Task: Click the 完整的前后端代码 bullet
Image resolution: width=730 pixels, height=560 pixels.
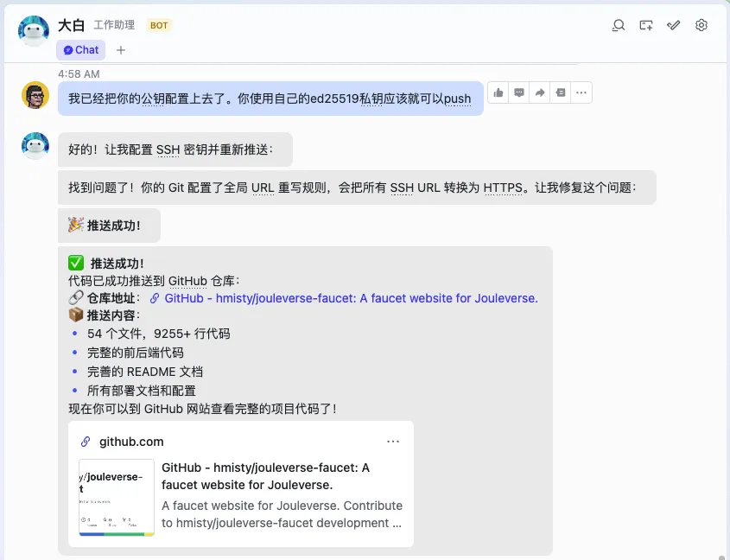Action: [x=136, y=353]
